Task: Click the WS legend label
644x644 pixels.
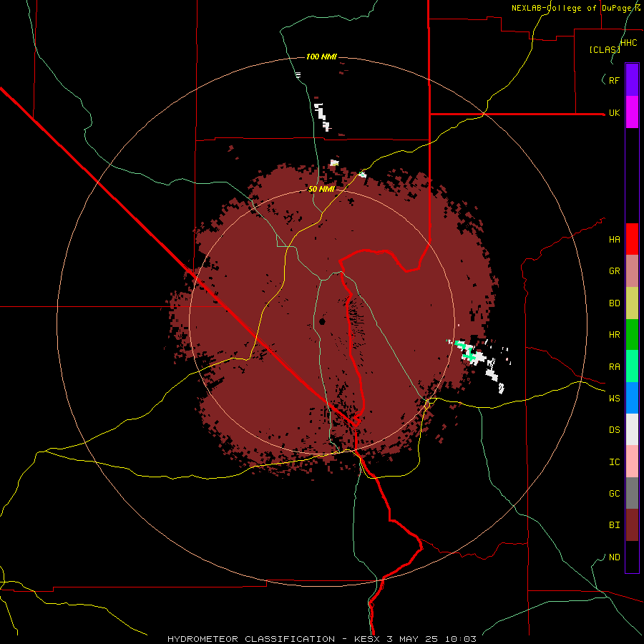Action: [x=614, y=399]
